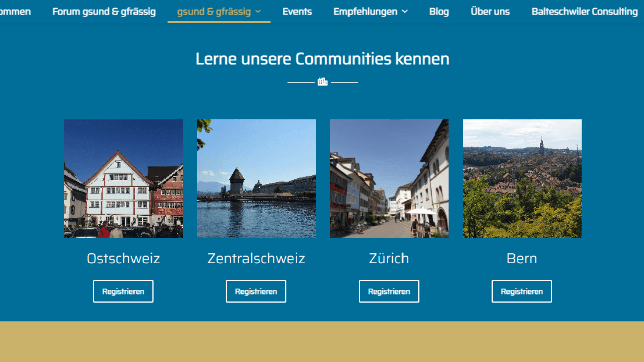The height and width of the screenshot is (362, 644).
Task: Register for the Zürich community
Action: click(x=389, y=291)
